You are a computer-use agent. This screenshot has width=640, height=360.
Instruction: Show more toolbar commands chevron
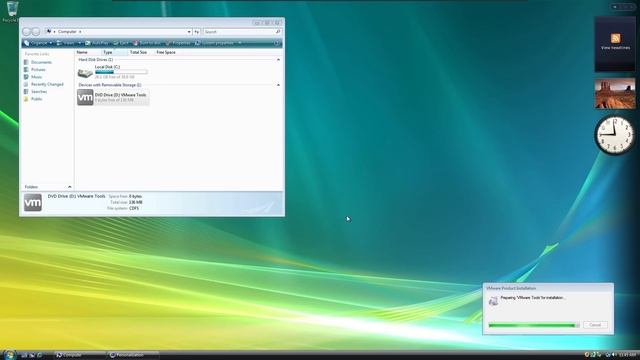[x=240, y=43]
